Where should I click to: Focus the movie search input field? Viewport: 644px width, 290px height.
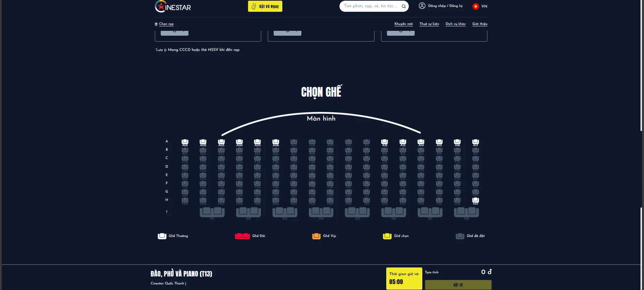(x=370, y=6)
